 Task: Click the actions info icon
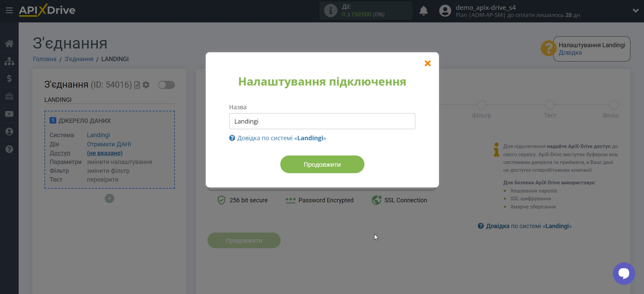330,11
